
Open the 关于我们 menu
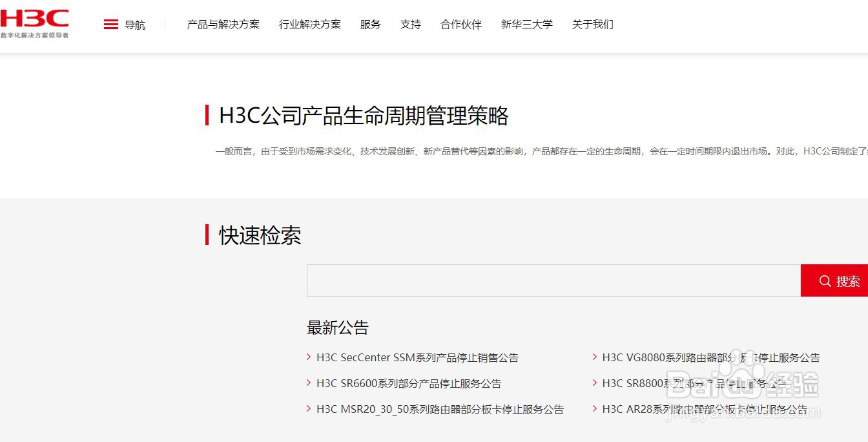593,25
